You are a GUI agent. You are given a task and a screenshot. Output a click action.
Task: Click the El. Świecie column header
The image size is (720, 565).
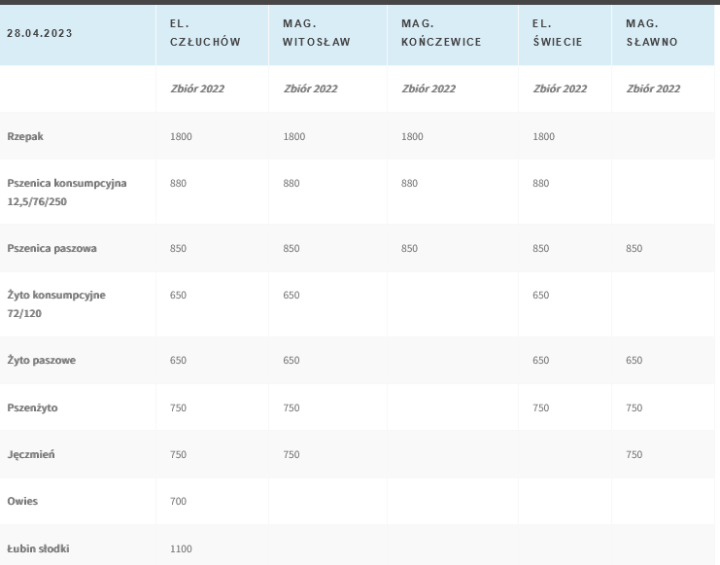(547, 33)
